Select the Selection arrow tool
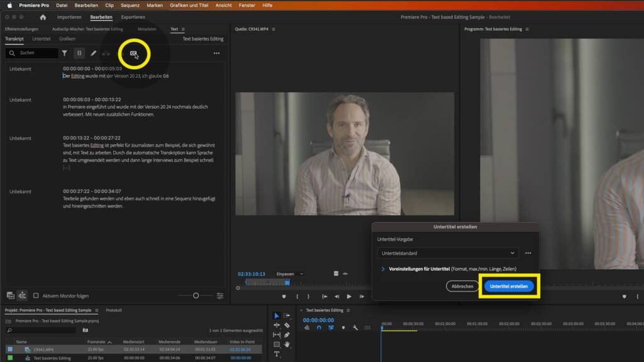Screen dimensions: 644x362 277,315
